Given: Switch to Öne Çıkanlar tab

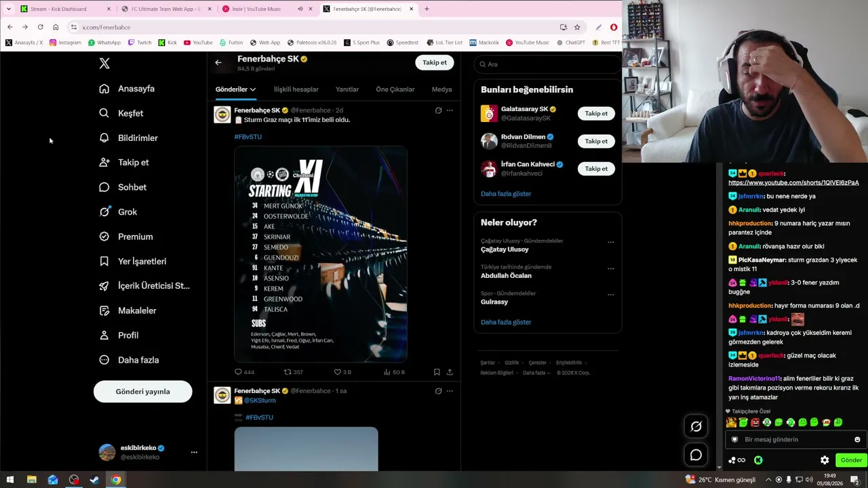Looking at the screenshot, I should (395, 89).
